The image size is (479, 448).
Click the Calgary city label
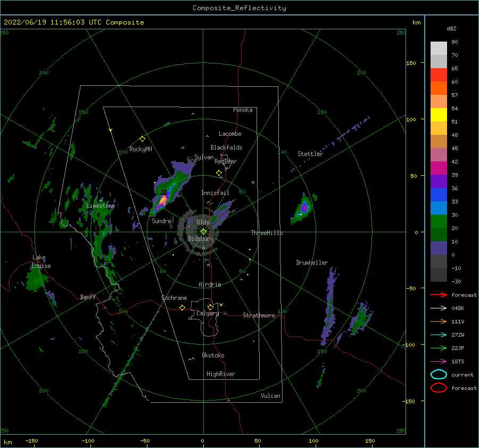pyautogui.click(x=208, y=313)
